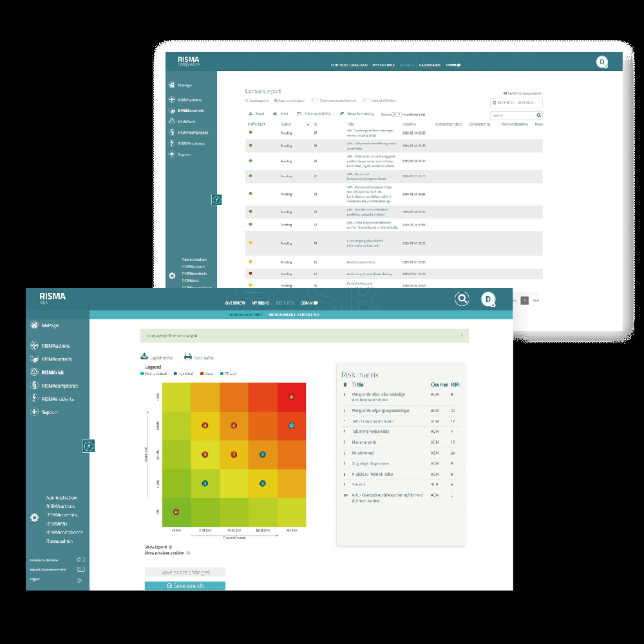Click the Reset formatting button
This screenshot has height=644, width=644.
[x=357, y=114]
